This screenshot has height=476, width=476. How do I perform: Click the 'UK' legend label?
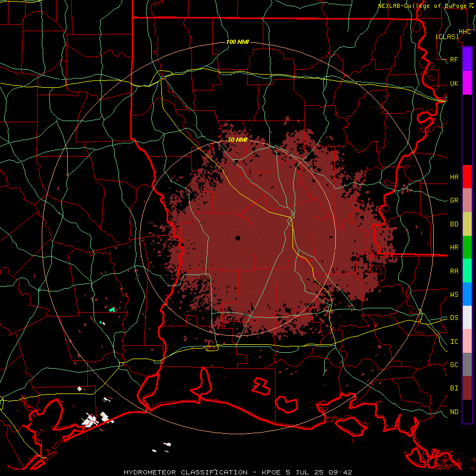(454, 84)
